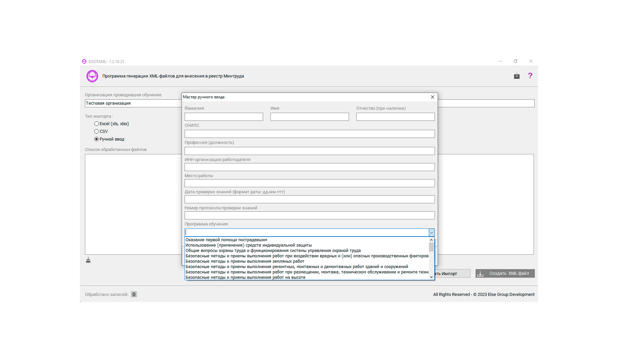Click the Место работы field

(x=310, y=183)
